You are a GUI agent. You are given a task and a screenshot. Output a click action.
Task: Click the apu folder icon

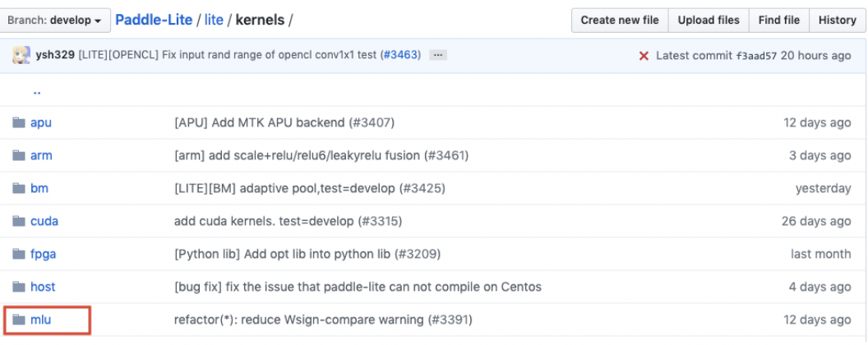[x=19, y=122]
